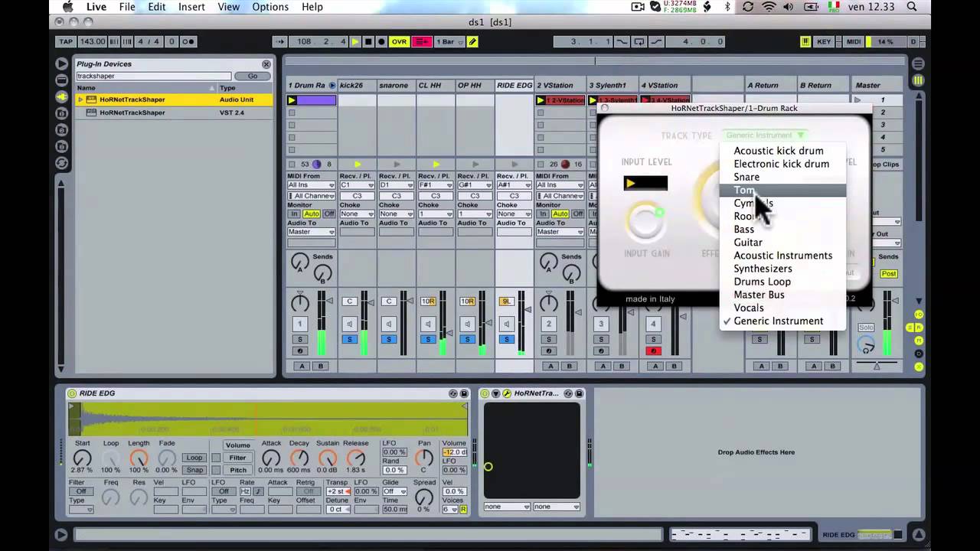Click Drum Rack track activator numbered 1
The image size is (980, 551).
click(x=299, y=324)
